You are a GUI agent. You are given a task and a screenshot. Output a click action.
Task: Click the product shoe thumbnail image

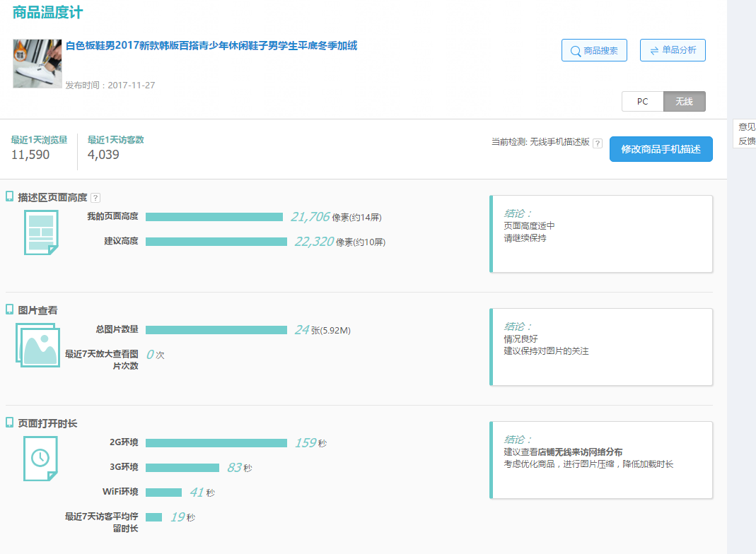(x=37, y=64)
